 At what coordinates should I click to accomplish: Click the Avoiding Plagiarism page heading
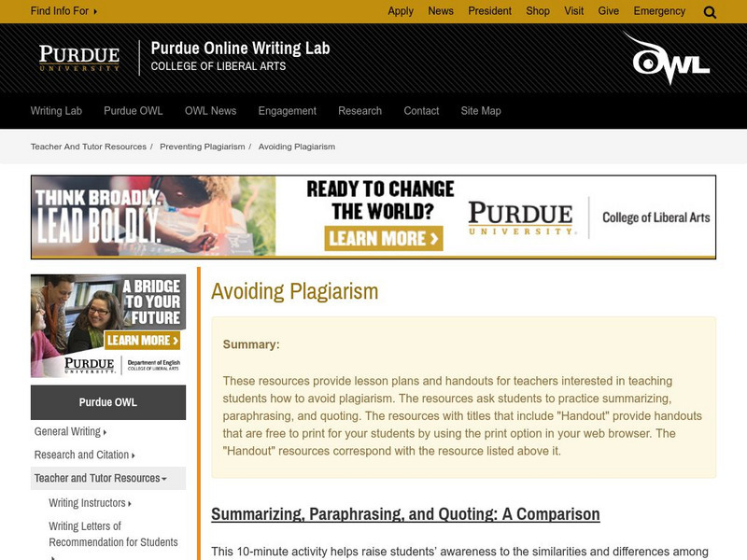(294, 291)
